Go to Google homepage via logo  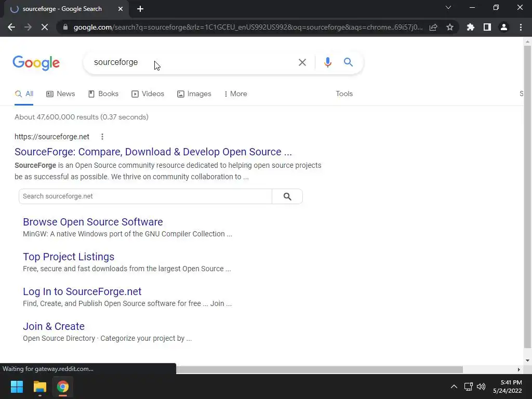pos(36,63)
